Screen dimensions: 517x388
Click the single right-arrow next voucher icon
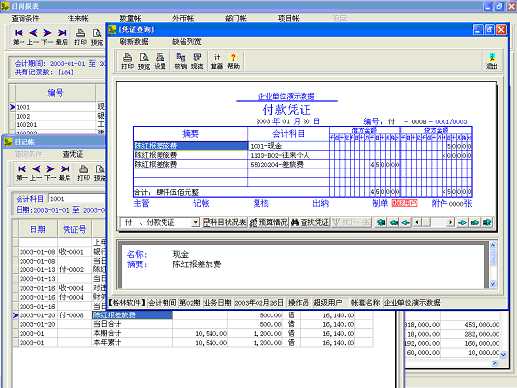click(462, 222)
